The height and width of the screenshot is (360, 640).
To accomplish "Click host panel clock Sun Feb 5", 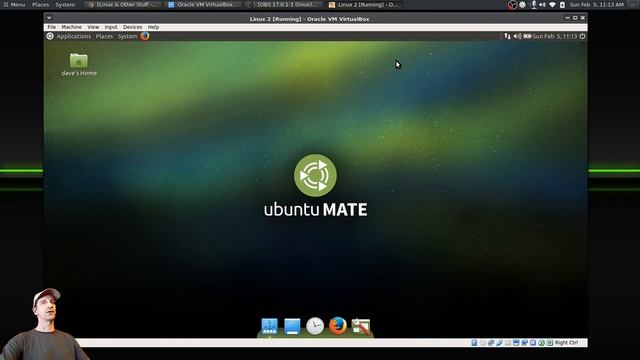I will tap(596, 4).
